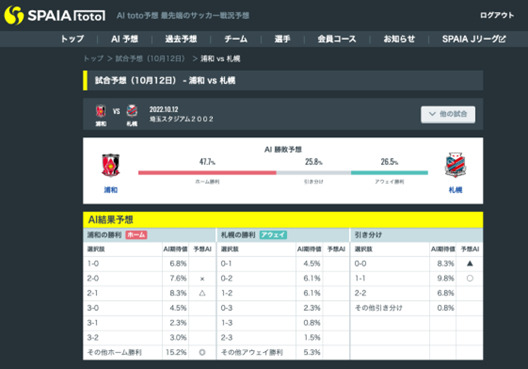Click the red ホーム badge

tap(136, 235)
